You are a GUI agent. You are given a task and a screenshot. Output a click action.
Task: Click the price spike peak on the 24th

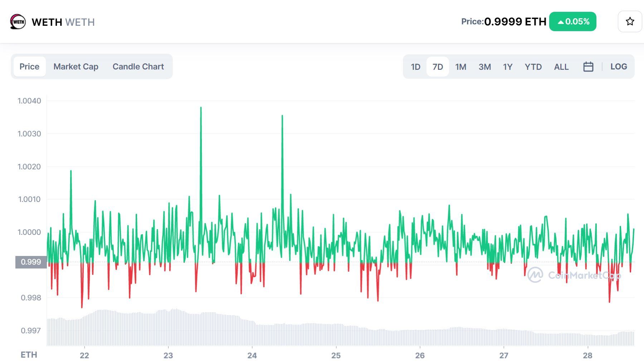(282, 116)
